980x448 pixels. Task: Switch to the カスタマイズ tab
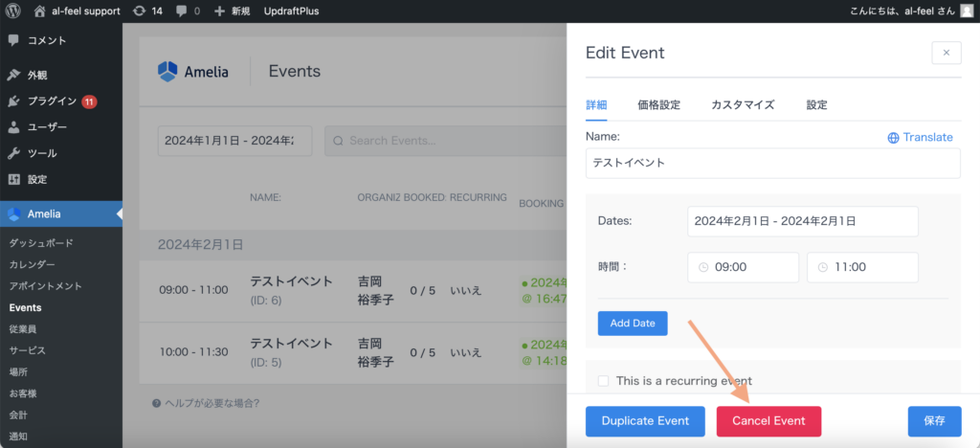point(743,105)
